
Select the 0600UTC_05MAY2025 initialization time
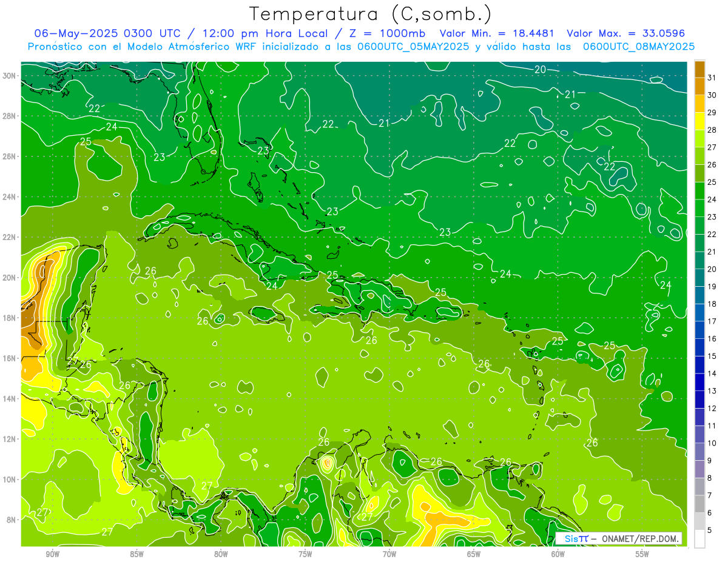tap(413, 46)
